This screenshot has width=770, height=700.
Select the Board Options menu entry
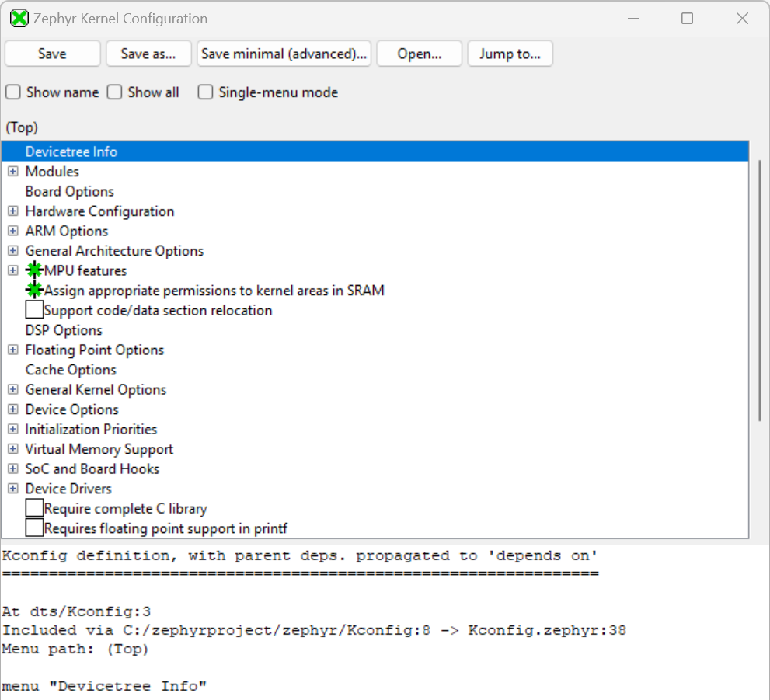tap(69, 192)
